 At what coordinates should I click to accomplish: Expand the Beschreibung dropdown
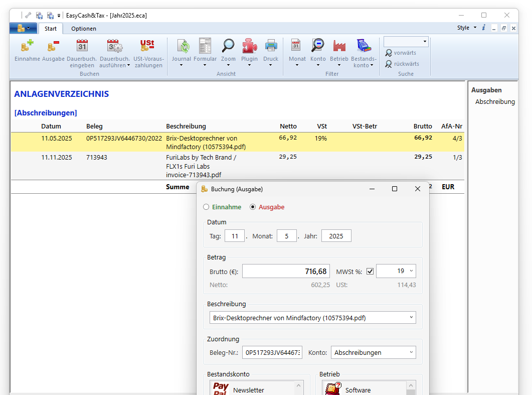tap(411, 317)
